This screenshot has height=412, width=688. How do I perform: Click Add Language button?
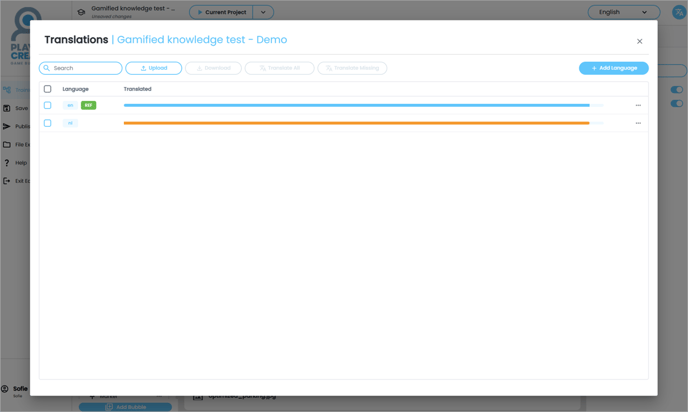tap(613, 68)
